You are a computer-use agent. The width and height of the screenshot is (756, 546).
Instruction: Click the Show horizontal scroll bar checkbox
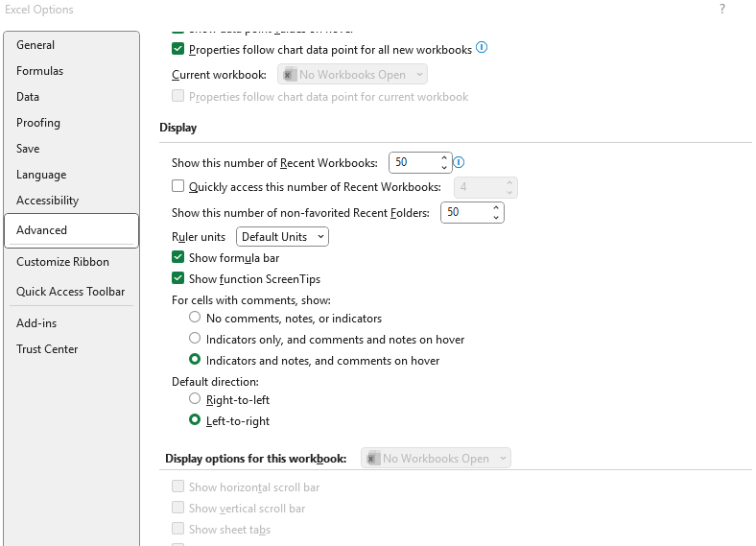177,487
